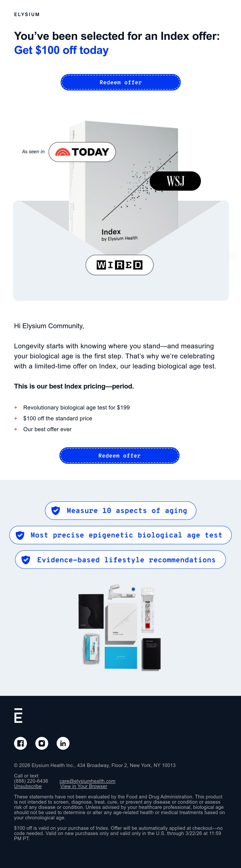Click the WSJ black badge
The image size is (241, 868).
(x=175, y=181)
